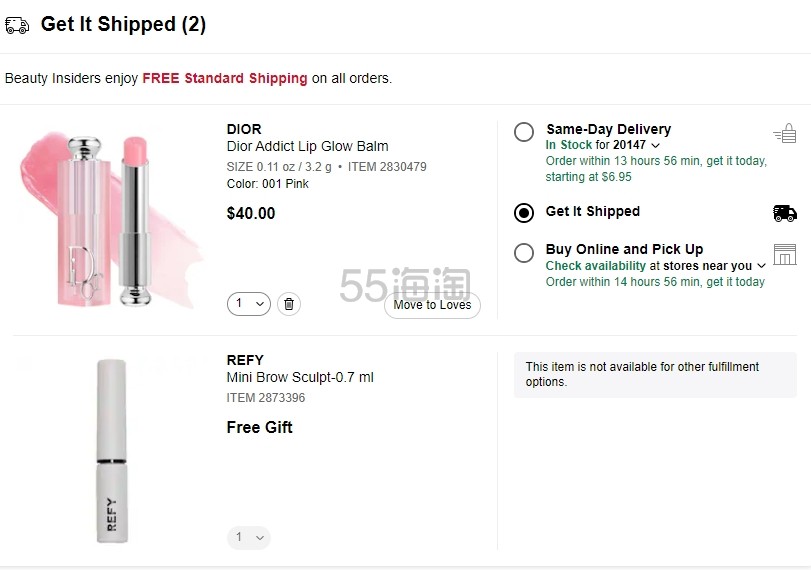
Task: Select the Same-Day Delivery radio button
Action: pyautogui.click(x=524, y=132)
